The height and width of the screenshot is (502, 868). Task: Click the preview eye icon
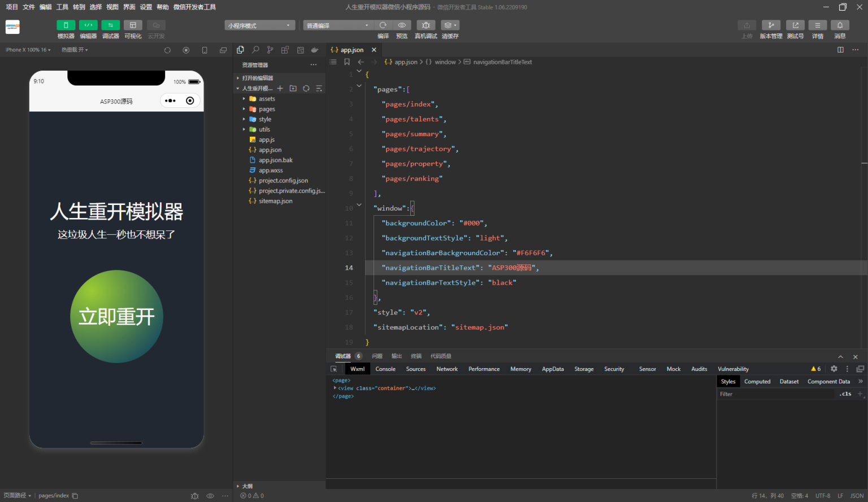(x=402, y=25)
